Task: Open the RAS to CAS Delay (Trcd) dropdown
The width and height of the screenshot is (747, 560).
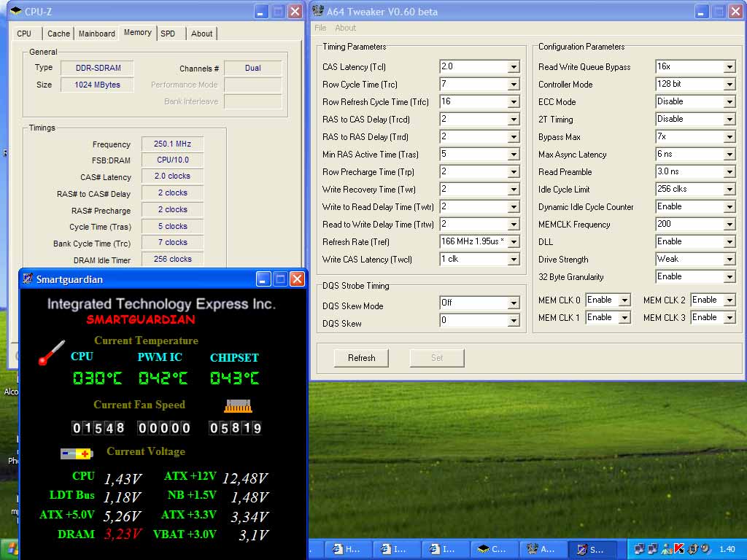Action: pos(514,120)
